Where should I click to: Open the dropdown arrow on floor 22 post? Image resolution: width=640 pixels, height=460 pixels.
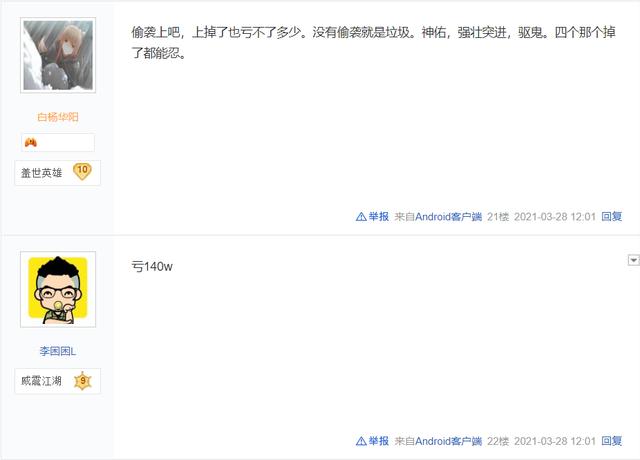633,260
